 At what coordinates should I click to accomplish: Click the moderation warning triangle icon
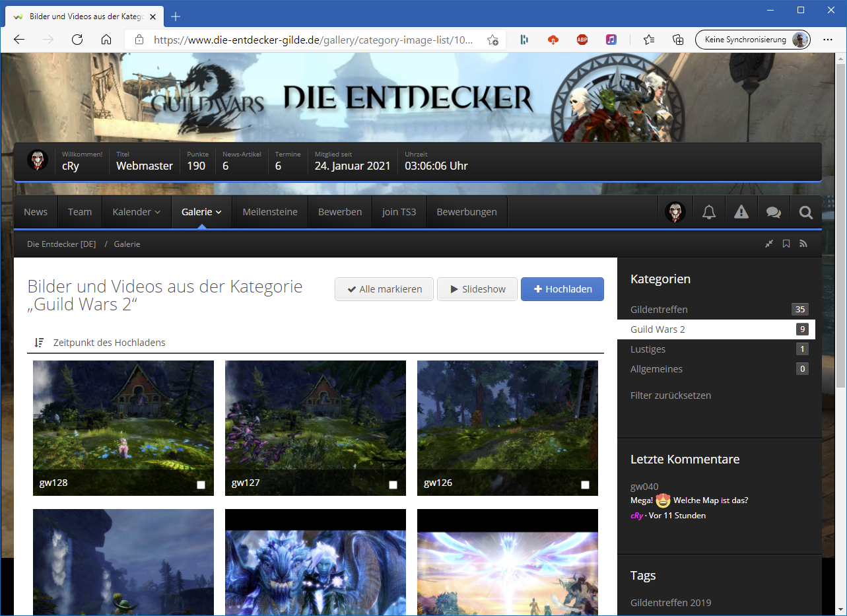click(741, 212)
